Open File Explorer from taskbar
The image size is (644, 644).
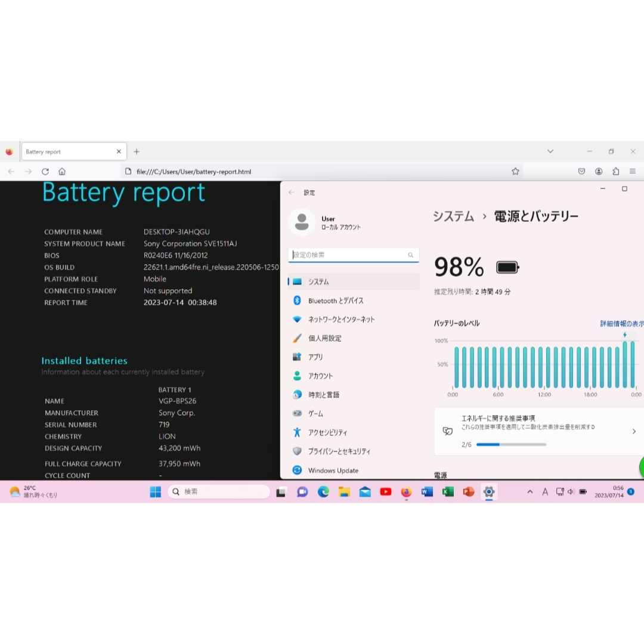pos(344,491)
